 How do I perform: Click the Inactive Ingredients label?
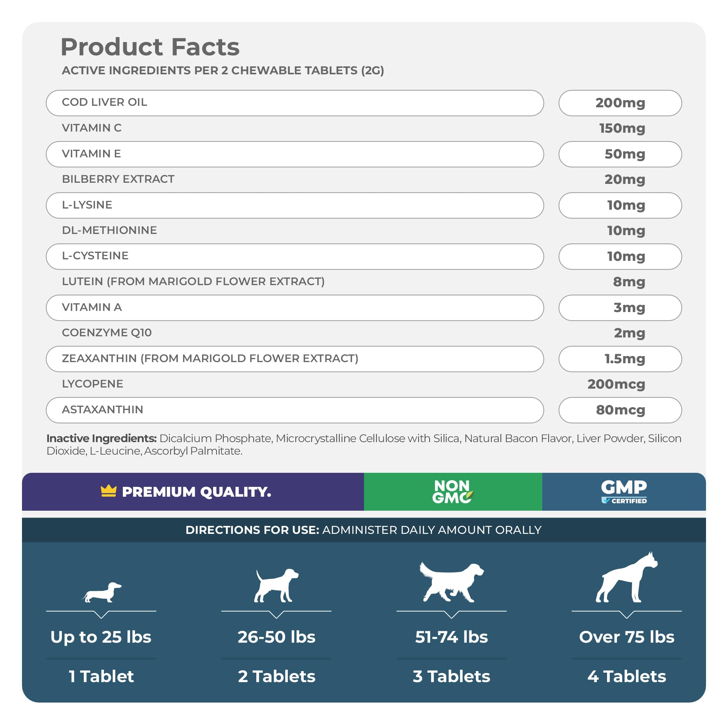click(x=101, y=438)
